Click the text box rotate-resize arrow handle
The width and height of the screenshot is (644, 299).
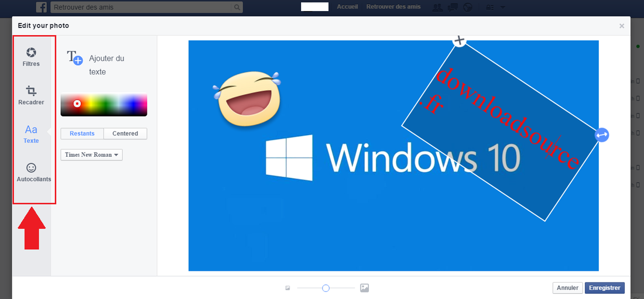click(602, 135)
